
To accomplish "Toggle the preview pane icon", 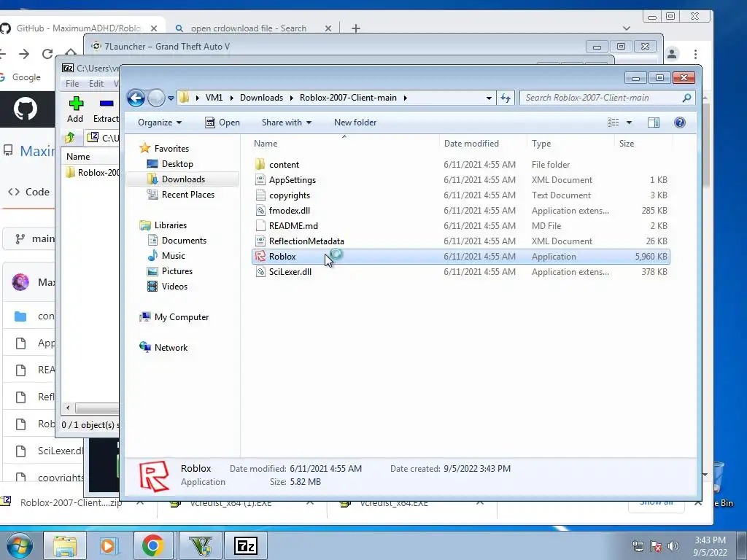I will [654, 122].
